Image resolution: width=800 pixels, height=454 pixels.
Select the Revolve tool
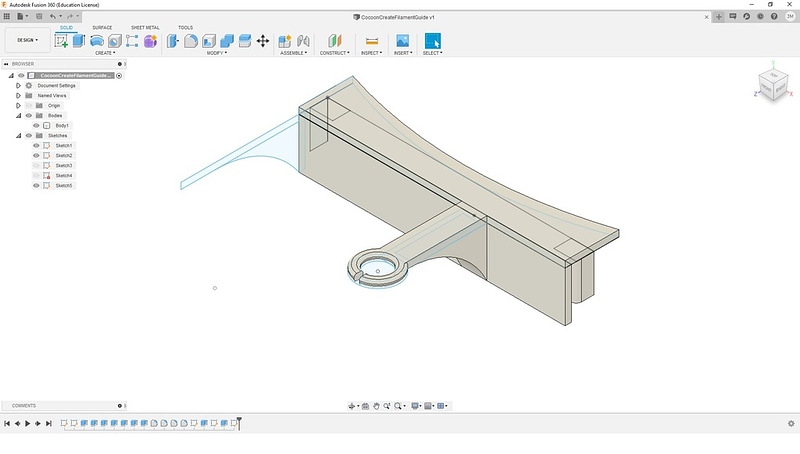96,41
